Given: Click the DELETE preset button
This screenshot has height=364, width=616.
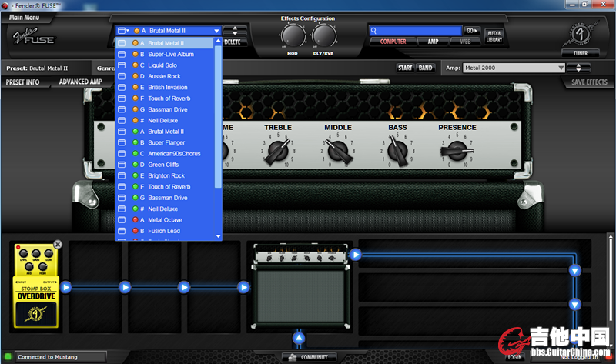Looking at the screenshot, I should pos(233,42).
